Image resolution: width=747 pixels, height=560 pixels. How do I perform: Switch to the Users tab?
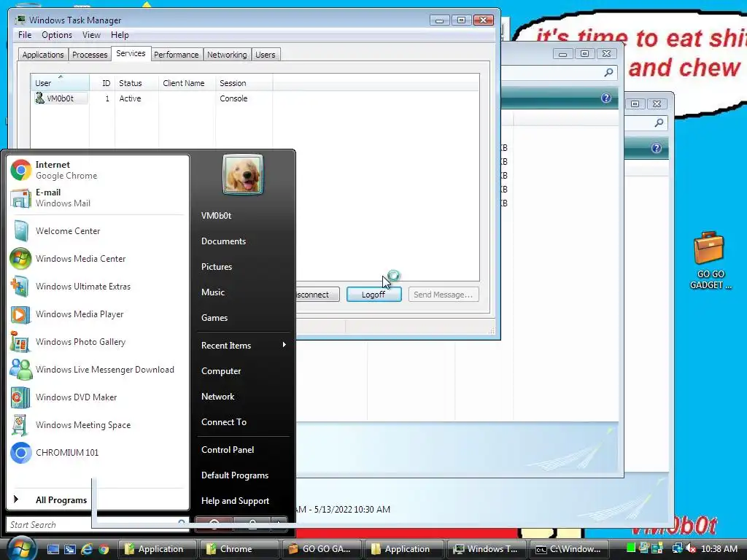click(x=266, y=54)
